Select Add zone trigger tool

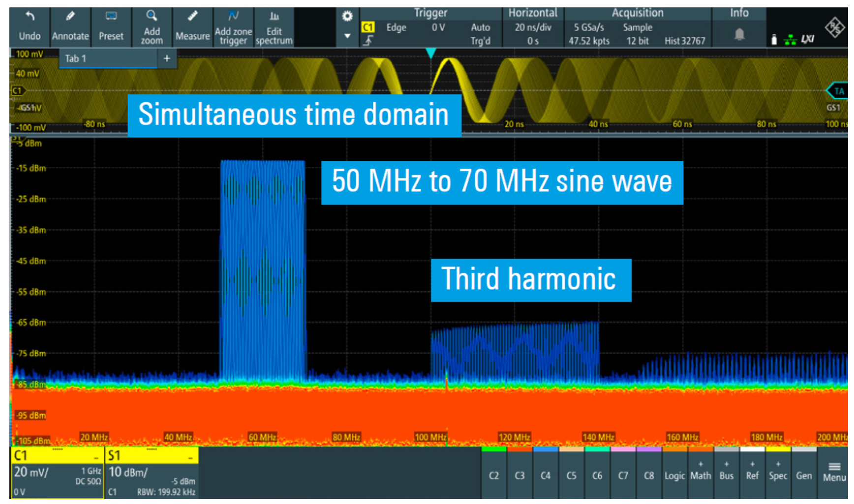pyautogui.click(x=233, y=17)
